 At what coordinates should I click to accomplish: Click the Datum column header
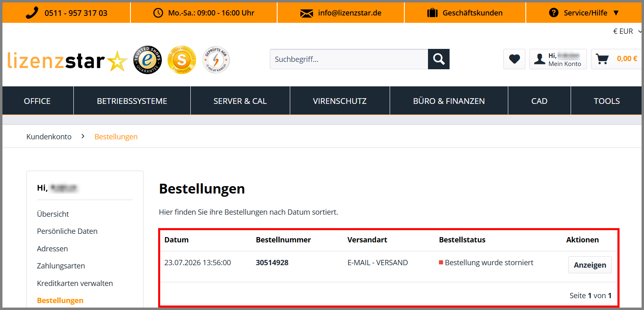click(176, 240)
